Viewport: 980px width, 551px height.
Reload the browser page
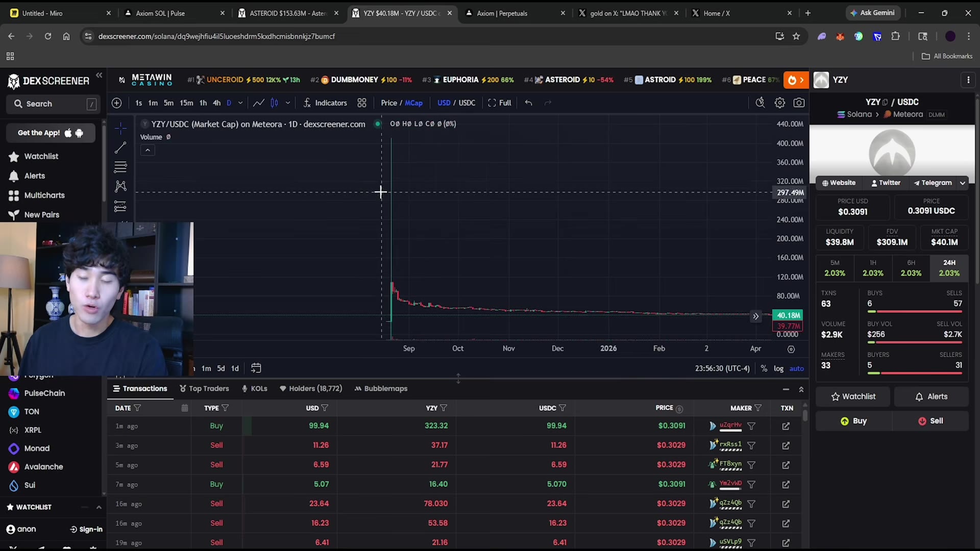tap(48, 36)
